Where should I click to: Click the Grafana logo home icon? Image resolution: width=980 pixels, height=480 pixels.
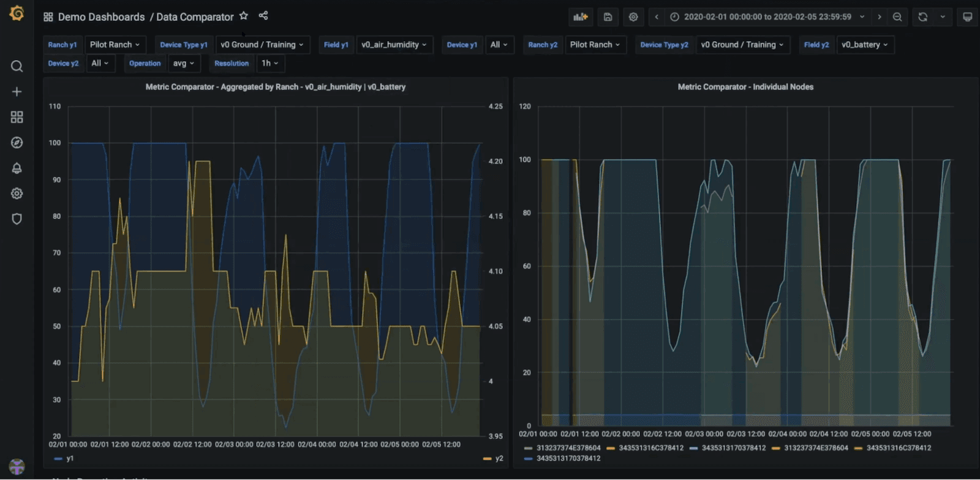pos(17,13)
